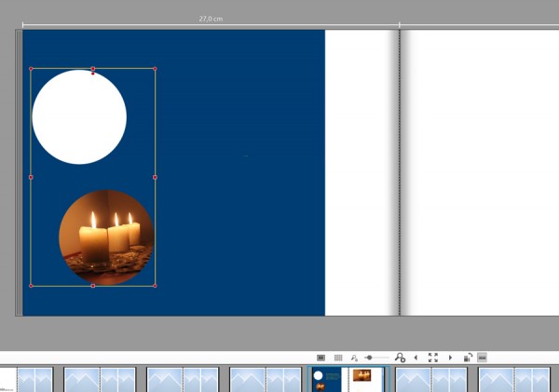Toggle fullscreen view icon

pos(432,358)
